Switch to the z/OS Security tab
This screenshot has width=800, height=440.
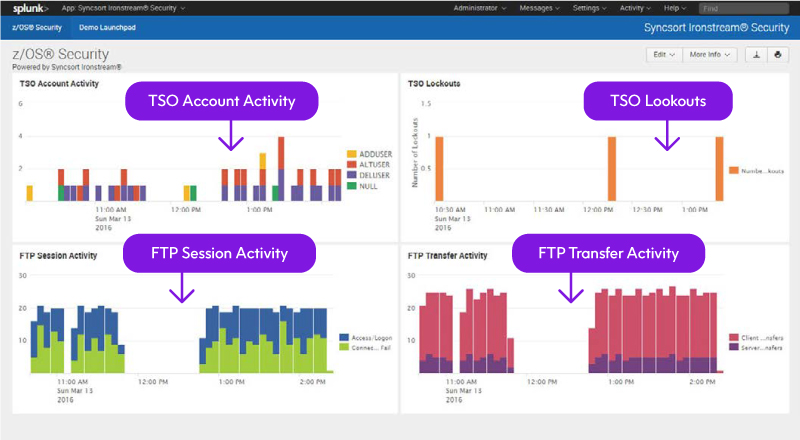(37, 28)
